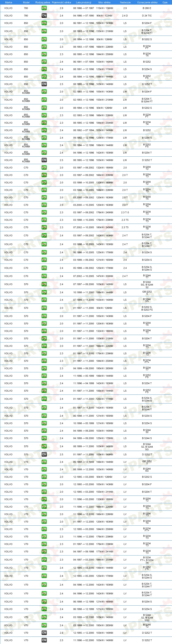Click the Pojemność silnika column header
Screen dimensions: 172x644
tap(61, 2)
